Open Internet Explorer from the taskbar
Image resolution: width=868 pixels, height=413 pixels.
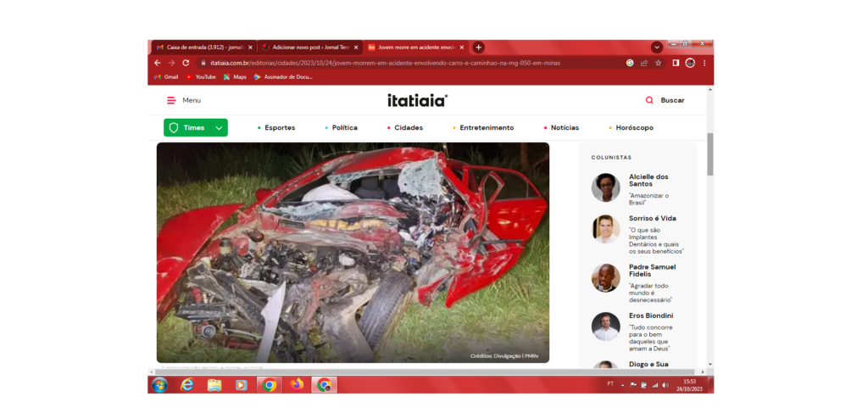pos(187,384)
